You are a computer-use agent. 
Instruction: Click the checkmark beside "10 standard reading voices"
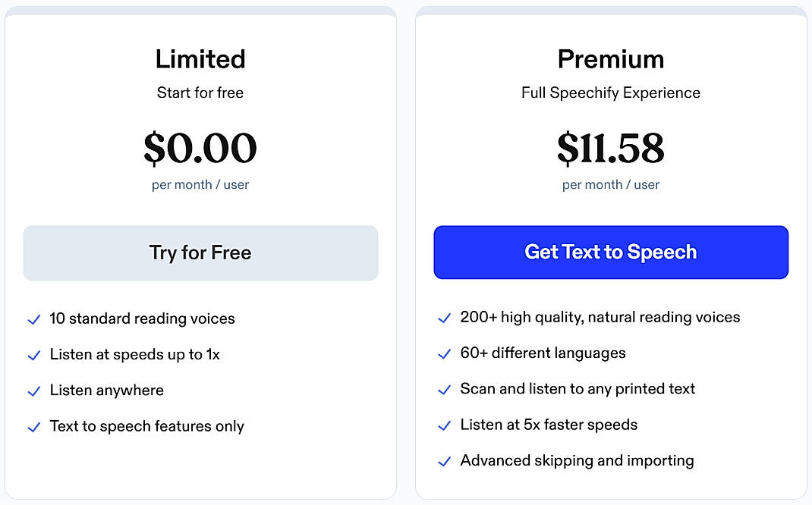point(33,319)
